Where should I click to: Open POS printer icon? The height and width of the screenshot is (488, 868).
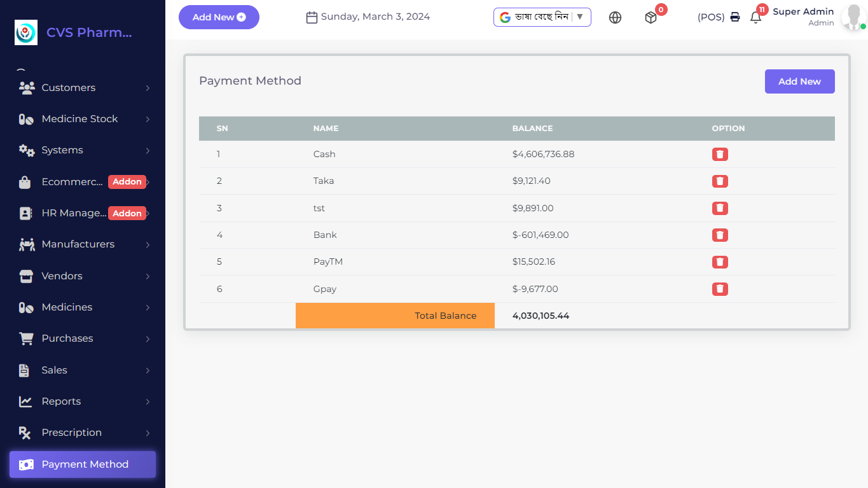pyautogui.click(x=735, y=17)
